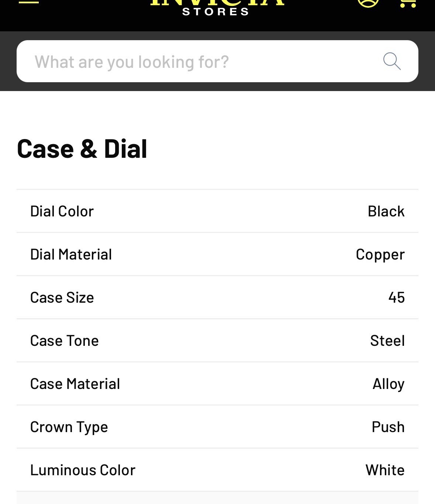Click the Copper dial material value
This screenshot has width=435, height=504.
(x=380, y=254)
